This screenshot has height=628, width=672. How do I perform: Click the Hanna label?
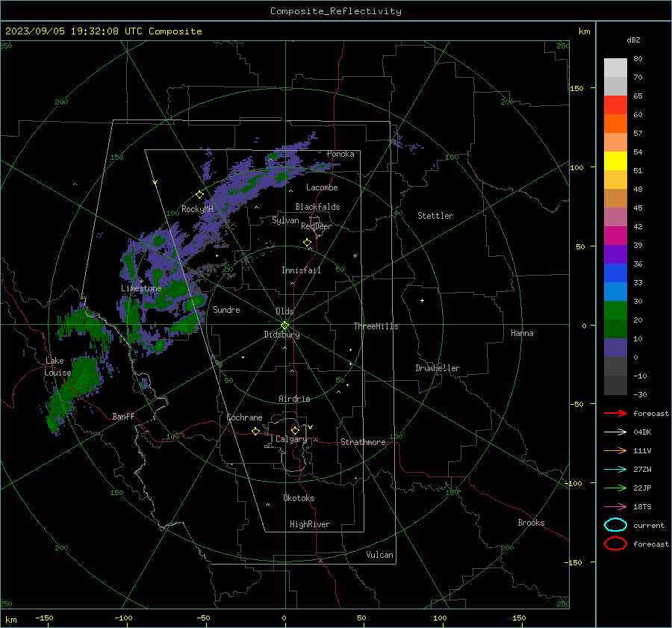pyautogui.click(x=522, y=333)
